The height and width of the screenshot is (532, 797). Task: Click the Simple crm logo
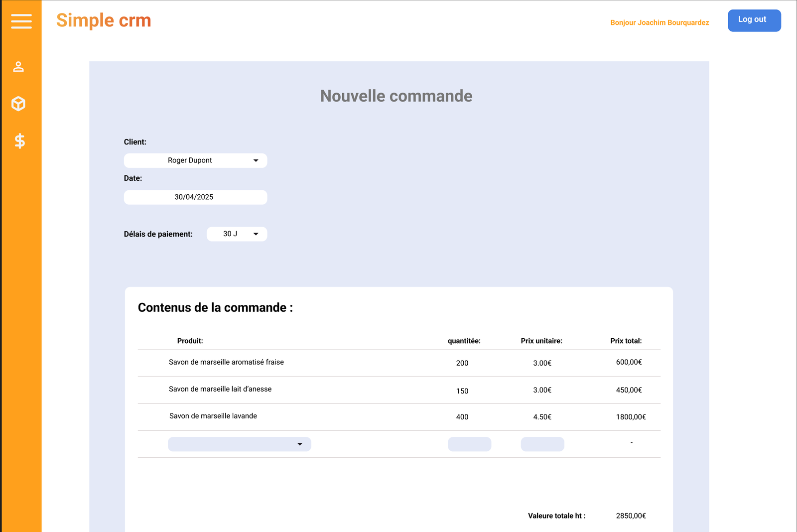coord(104,20)
